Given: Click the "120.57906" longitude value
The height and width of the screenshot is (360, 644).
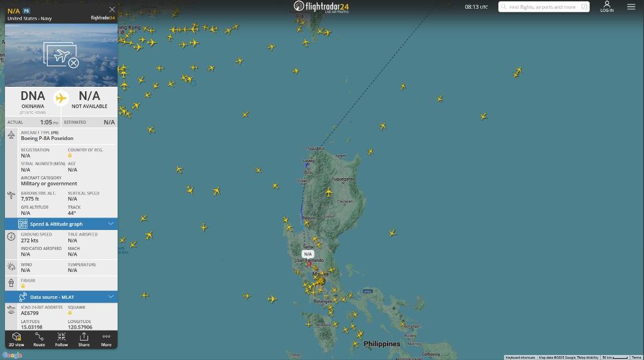Looking at the screenshot, I should (x=80, y=327).
